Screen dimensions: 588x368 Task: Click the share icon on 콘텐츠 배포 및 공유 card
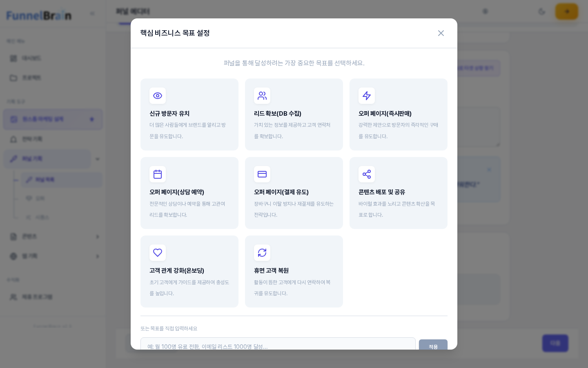[x=367, y=174]
